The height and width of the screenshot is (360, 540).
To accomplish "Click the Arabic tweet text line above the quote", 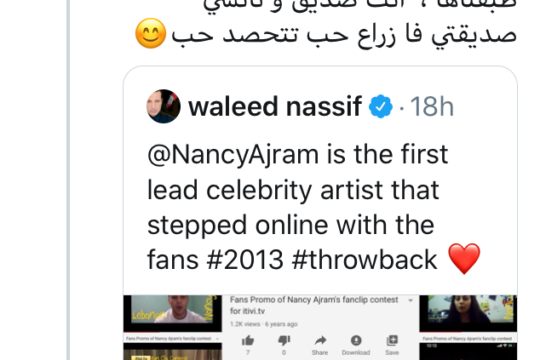I will (344, 34).
